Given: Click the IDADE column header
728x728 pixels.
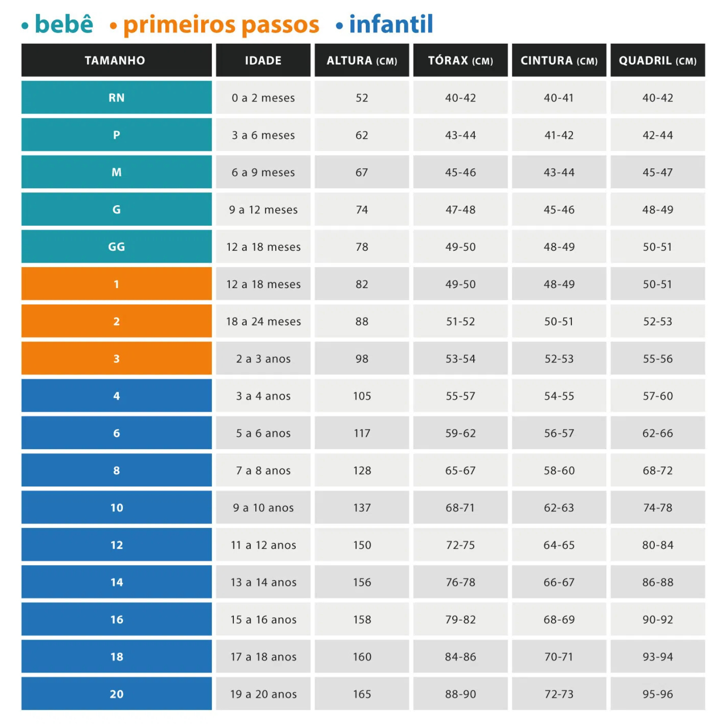Looking at the screenshot, I should tap(263, 61).
